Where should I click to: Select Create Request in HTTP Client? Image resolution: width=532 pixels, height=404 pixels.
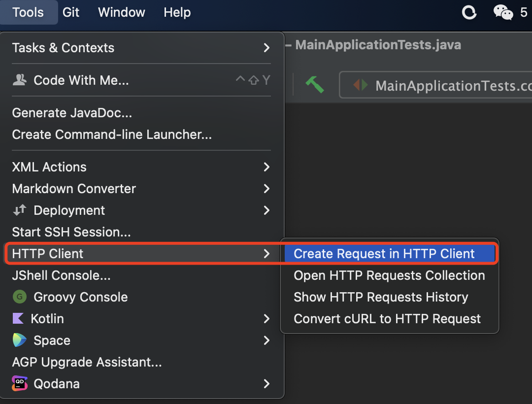tap(384, 254)
